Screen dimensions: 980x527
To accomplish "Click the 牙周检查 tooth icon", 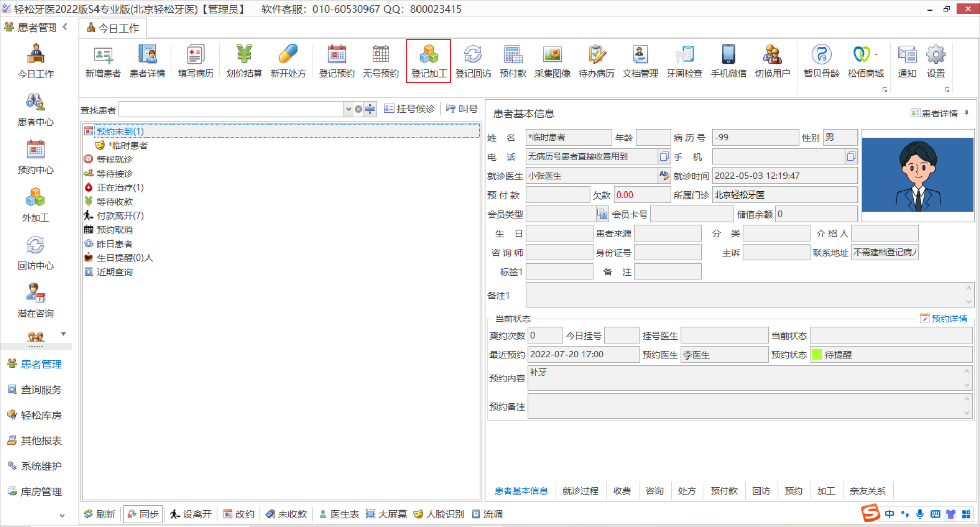I will click(684, 61).
